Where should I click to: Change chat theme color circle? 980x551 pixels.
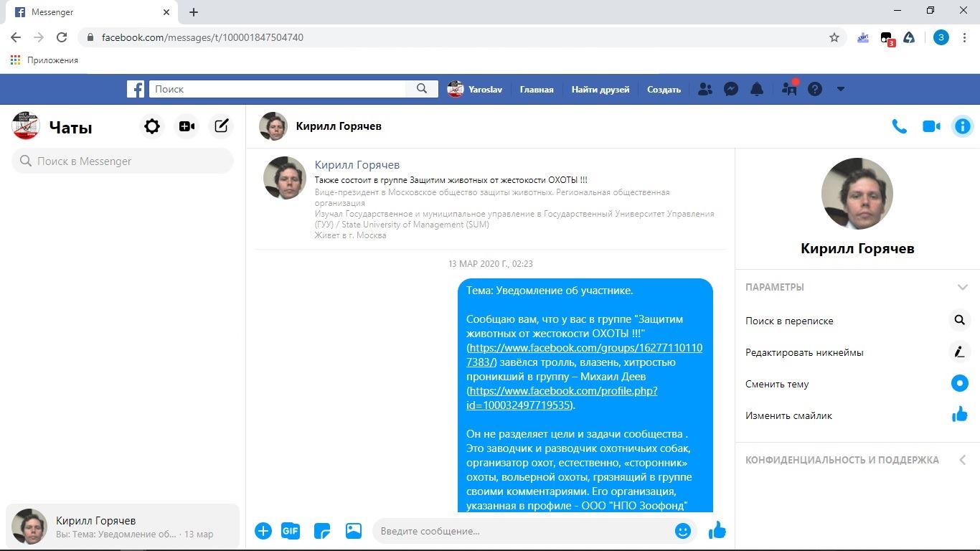959,383
